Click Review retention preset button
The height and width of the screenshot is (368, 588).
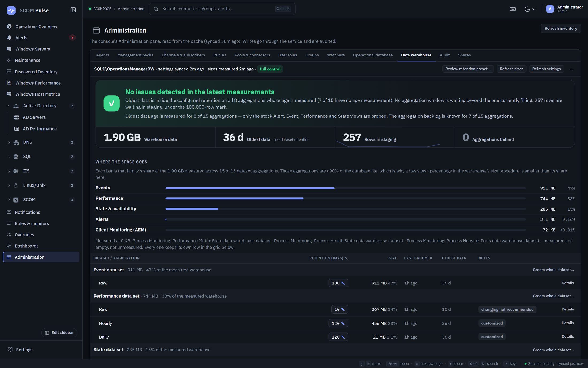[468, 69]
